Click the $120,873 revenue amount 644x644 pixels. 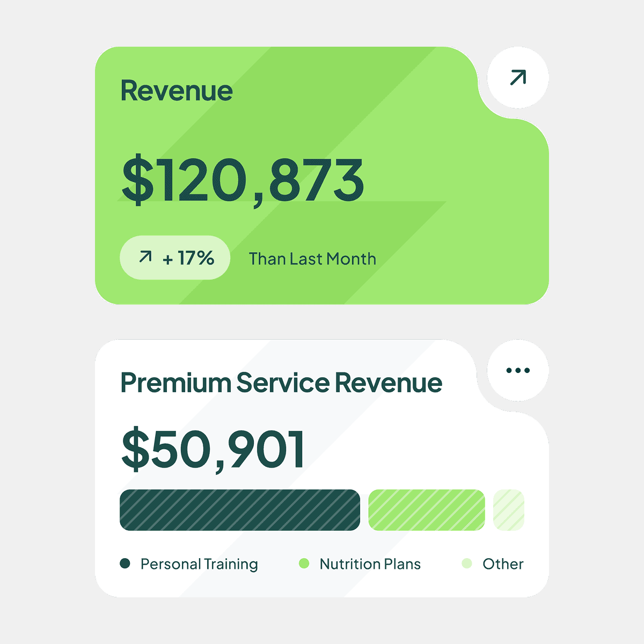pos(243,181)
